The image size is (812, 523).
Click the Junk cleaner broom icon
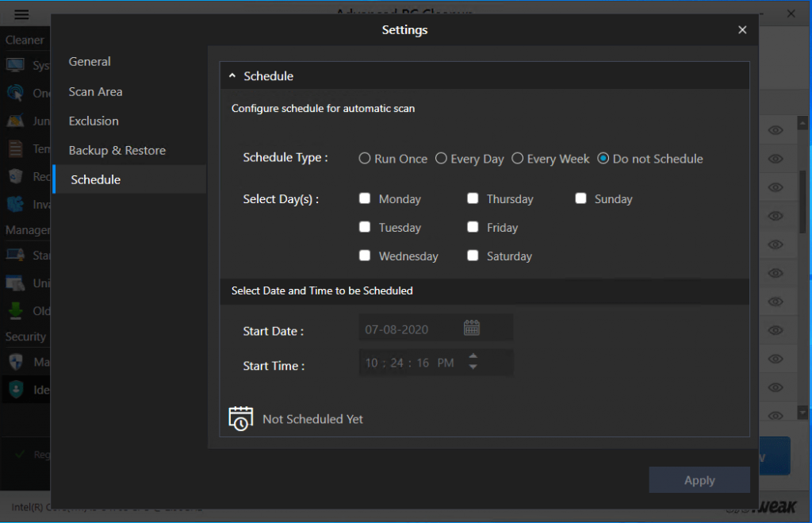15,121
